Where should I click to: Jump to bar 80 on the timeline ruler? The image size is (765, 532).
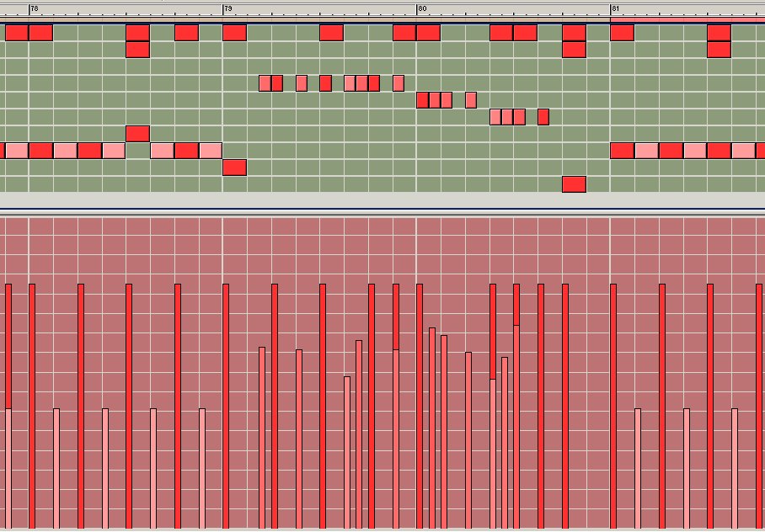pyautogui.click(x=421, y=8)
